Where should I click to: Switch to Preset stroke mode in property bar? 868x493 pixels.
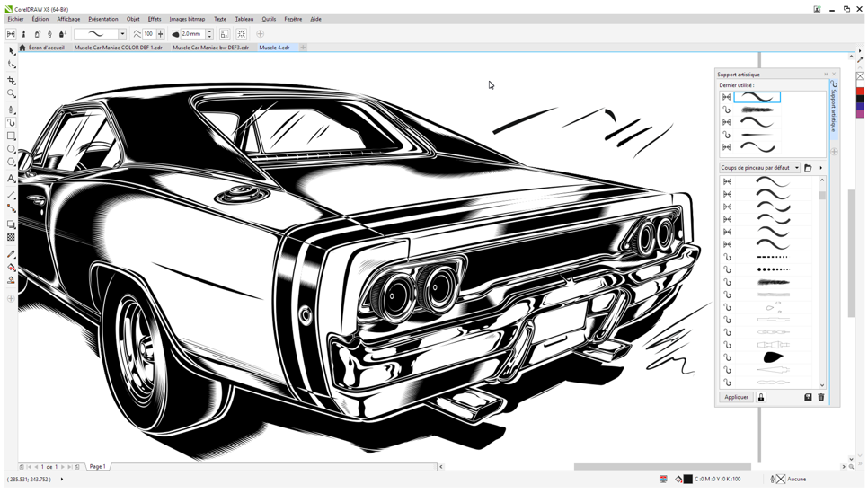[11, 34]
